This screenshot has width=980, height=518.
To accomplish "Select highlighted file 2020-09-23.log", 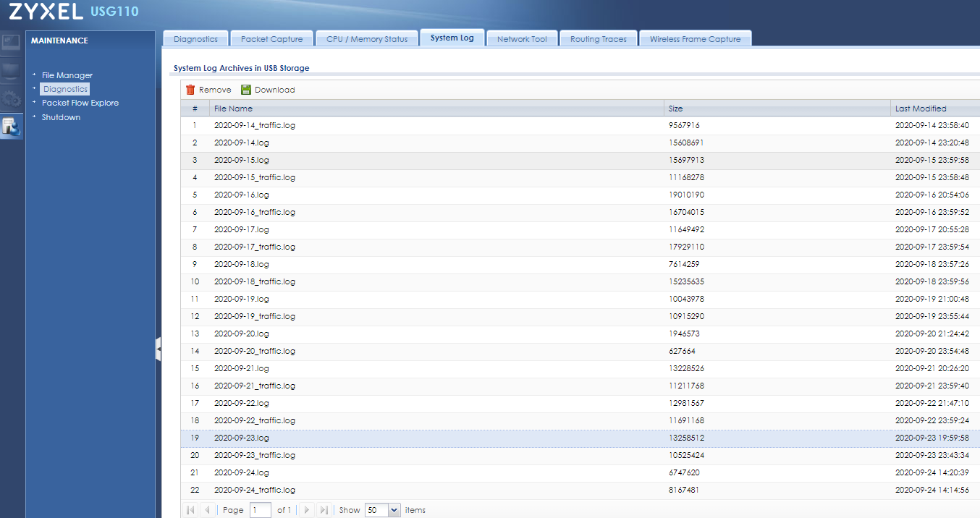I will point(242,438).
